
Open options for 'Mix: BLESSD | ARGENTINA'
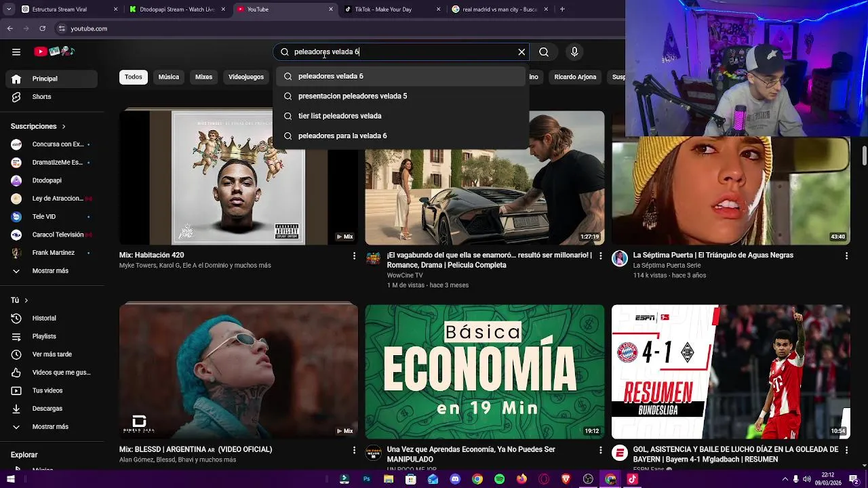[x=354, y=449]
